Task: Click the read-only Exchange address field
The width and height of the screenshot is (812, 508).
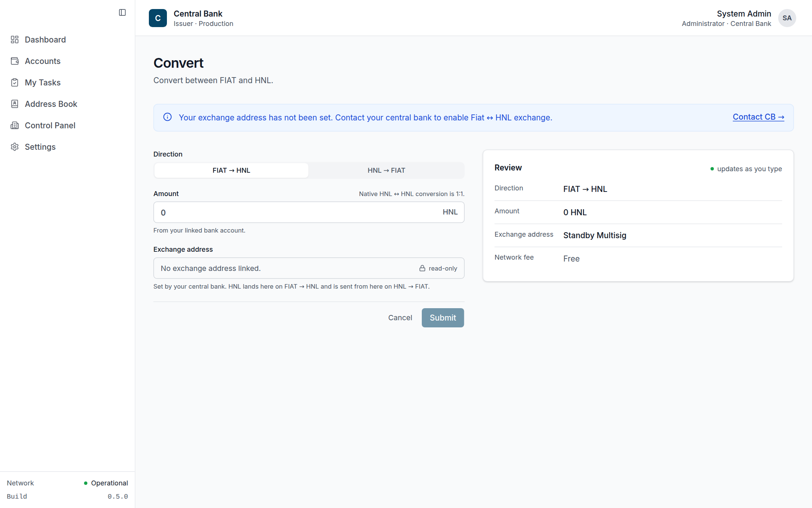Action: tap(309, 268)
